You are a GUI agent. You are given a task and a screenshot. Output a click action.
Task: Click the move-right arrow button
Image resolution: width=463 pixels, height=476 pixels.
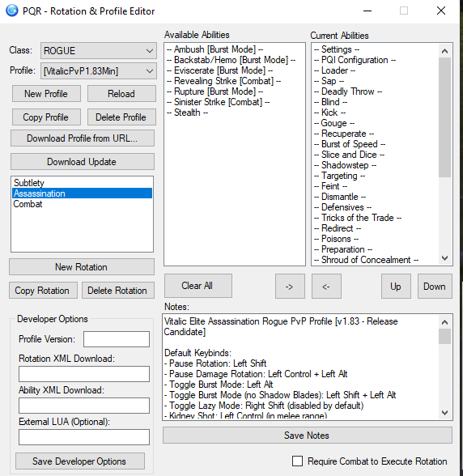pyautogui.click(x=290, y=287)
